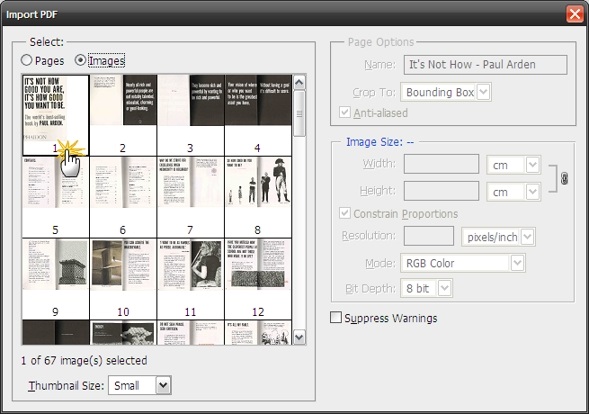Select the Images radio button
589x414 pixels.
pos(80,60)
